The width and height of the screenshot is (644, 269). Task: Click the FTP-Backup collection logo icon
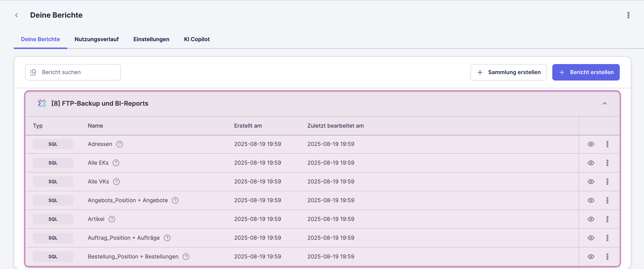tap(42, 103)
